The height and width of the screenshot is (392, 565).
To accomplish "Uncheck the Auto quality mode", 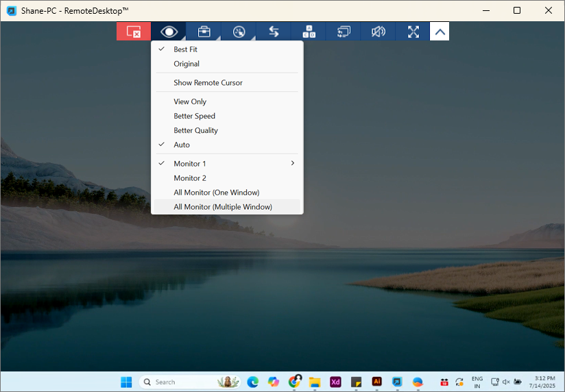I will click(x=182, y=145).
